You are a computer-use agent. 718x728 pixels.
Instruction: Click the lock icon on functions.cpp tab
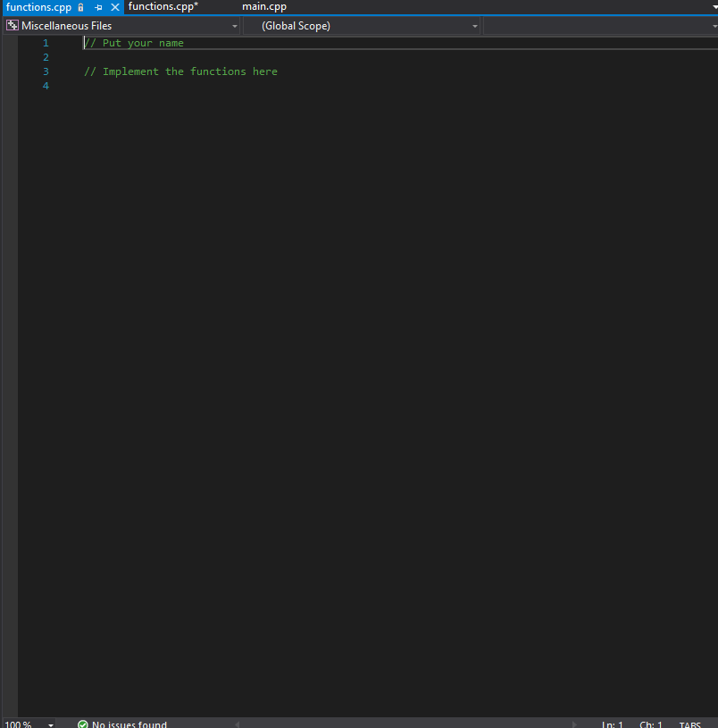[x=80, y=6]
